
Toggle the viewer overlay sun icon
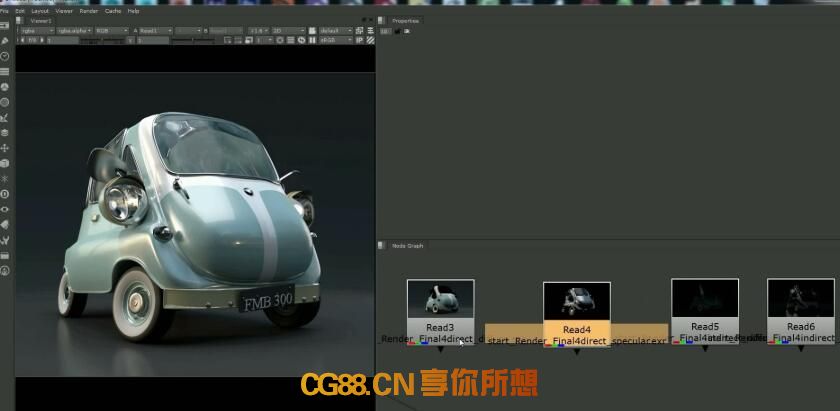[280, 40]
